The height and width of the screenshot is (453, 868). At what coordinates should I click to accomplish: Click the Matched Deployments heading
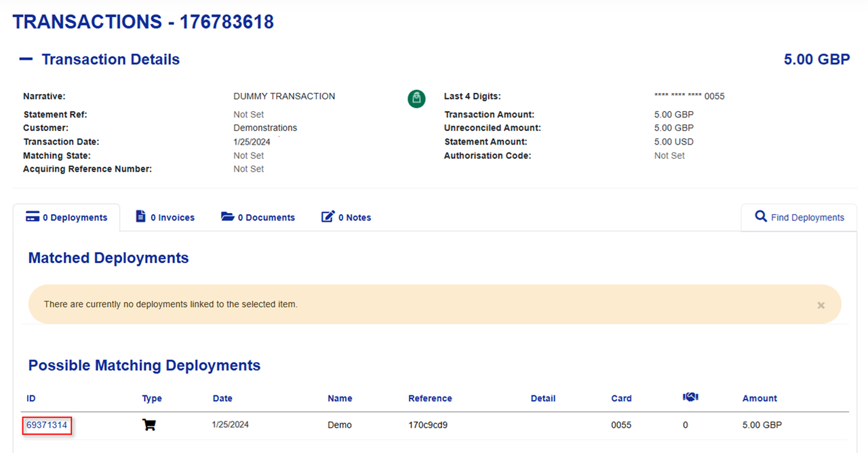coord(108,258)
